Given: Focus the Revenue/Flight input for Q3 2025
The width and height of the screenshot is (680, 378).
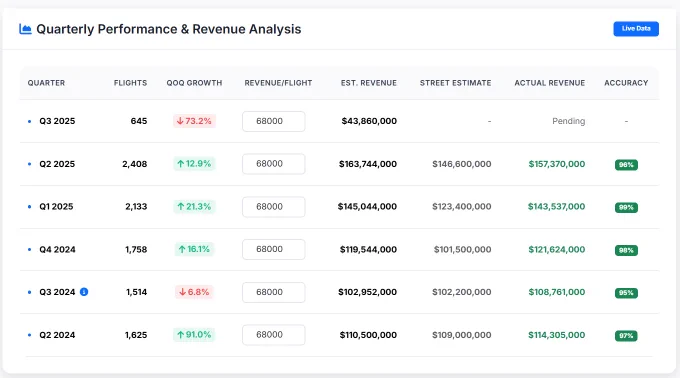Looking at the screenshot, I should (274, 121).
